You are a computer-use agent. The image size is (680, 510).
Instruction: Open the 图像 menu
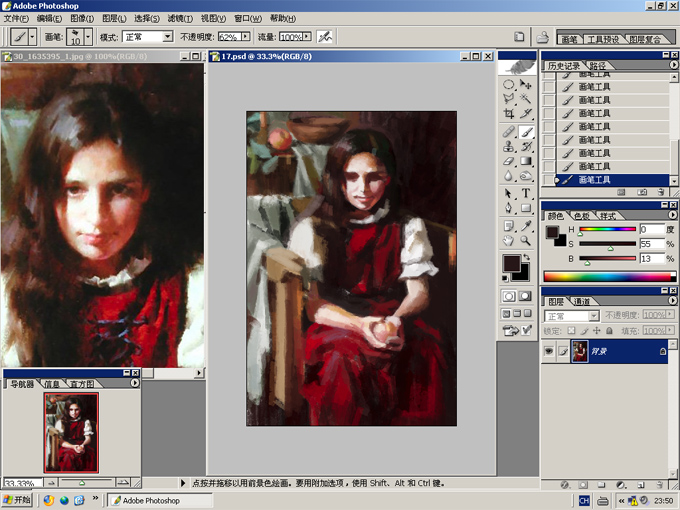[x=82, y=18]
